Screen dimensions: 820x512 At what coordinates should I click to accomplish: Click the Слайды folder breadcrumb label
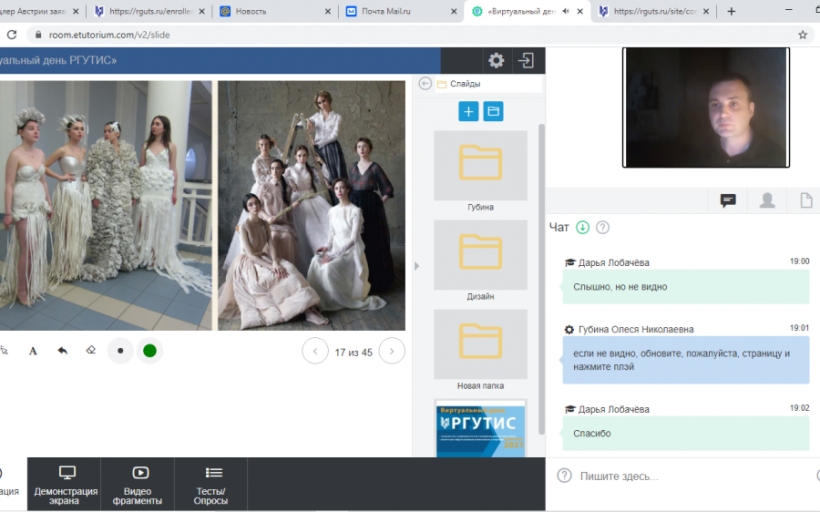(465, 84)
